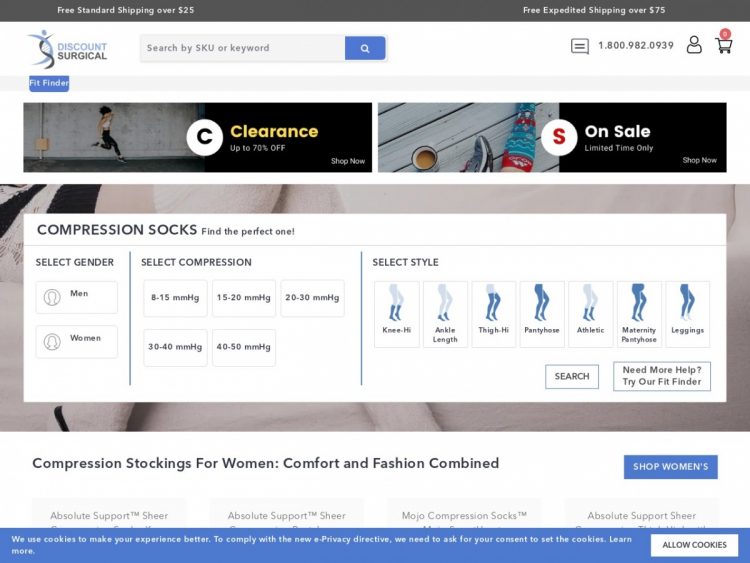Open the Fit Finder menu item
Screen dimensions: 750x563
click(49, 83)
